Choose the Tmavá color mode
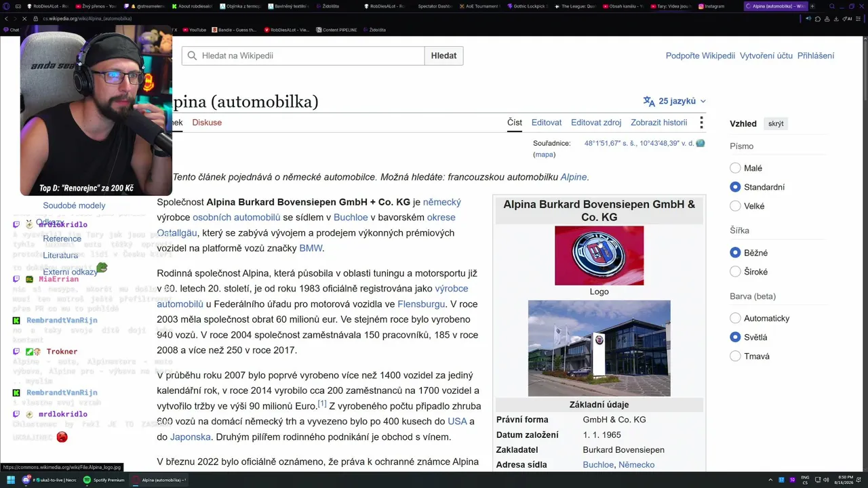 [735, 357]
